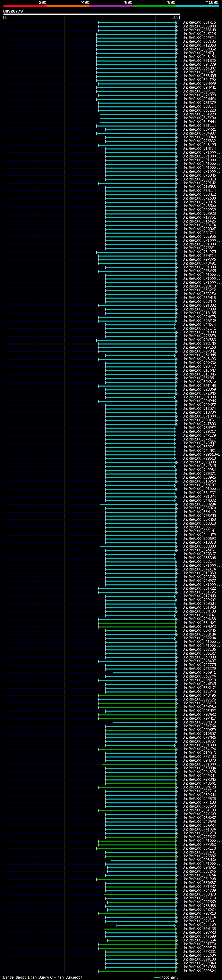Click the label UniRef100_B4FY90

199,118
